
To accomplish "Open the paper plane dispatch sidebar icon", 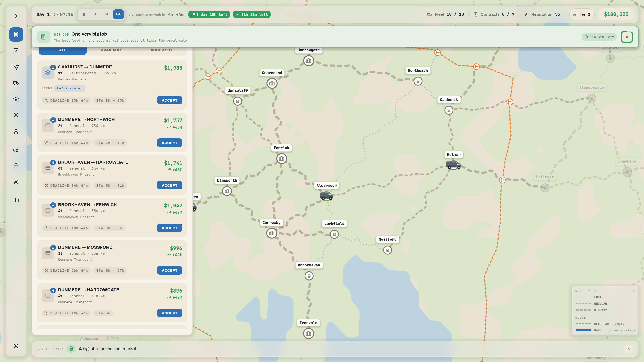I will point(16,67).
